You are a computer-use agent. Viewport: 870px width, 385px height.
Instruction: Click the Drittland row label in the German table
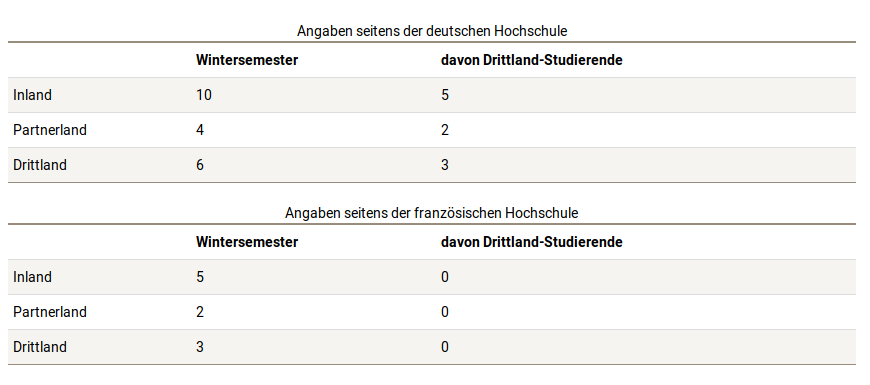[40, 165]
